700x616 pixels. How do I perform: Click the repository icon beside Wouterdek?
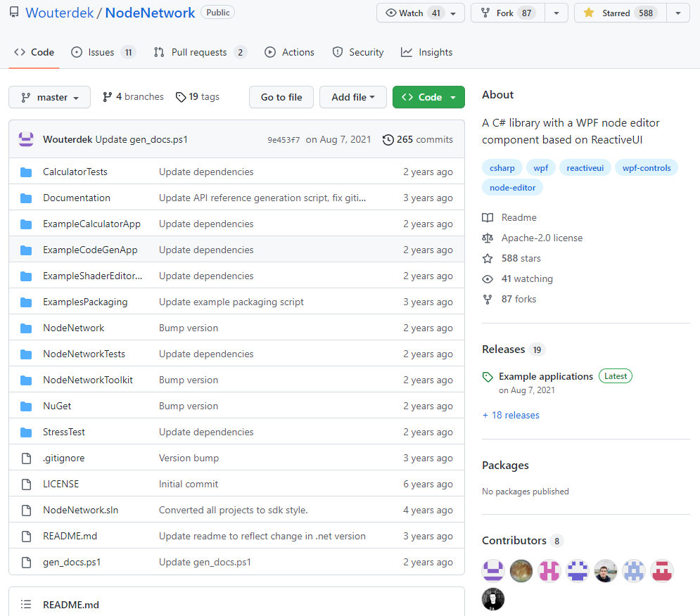tap(14, 12)
